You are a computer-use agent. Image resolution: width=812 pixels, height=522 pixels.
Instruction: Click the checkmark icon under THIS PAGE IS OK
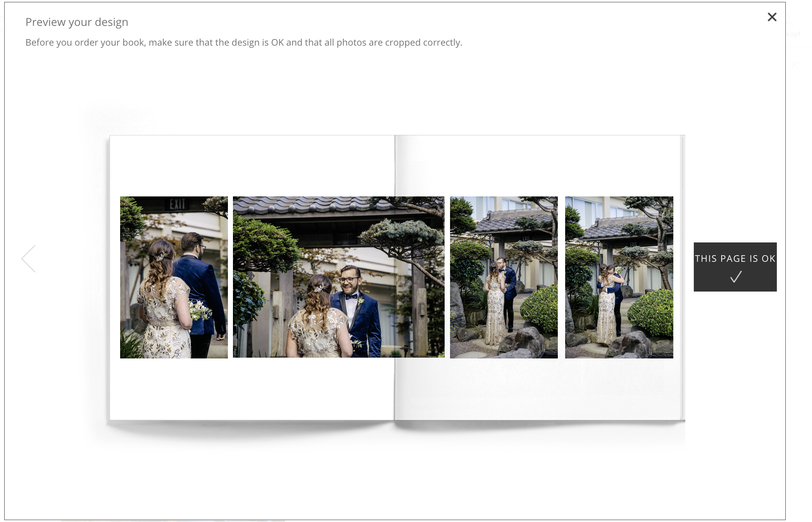pos(736,277)
